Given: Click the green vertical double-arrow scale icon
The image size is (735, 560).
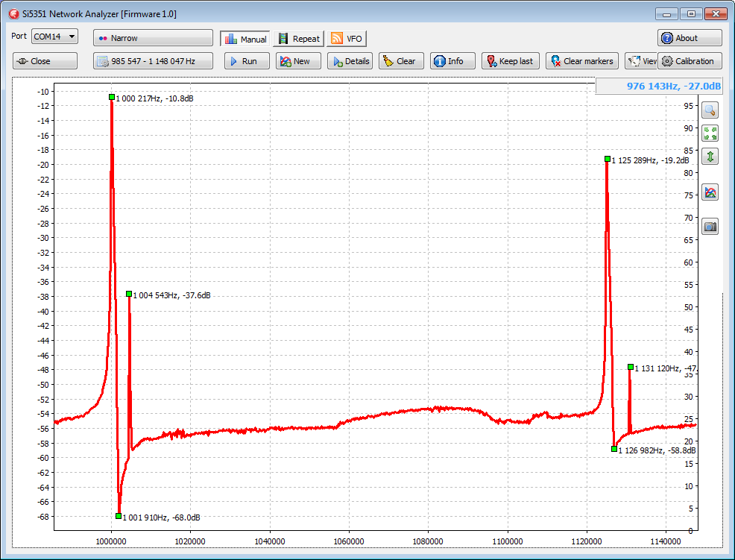Looking at the screenshot, I should tap(710, 157).
